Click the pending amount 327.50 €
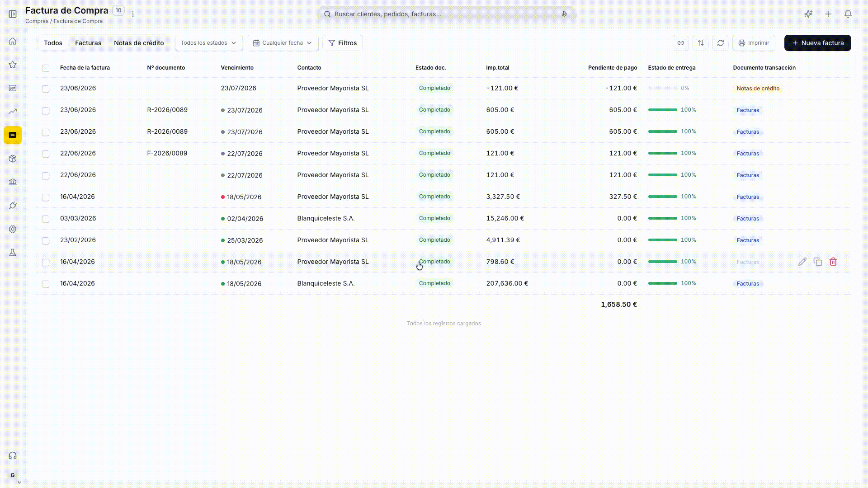868x488 pixels. click(x=623, y=197)
